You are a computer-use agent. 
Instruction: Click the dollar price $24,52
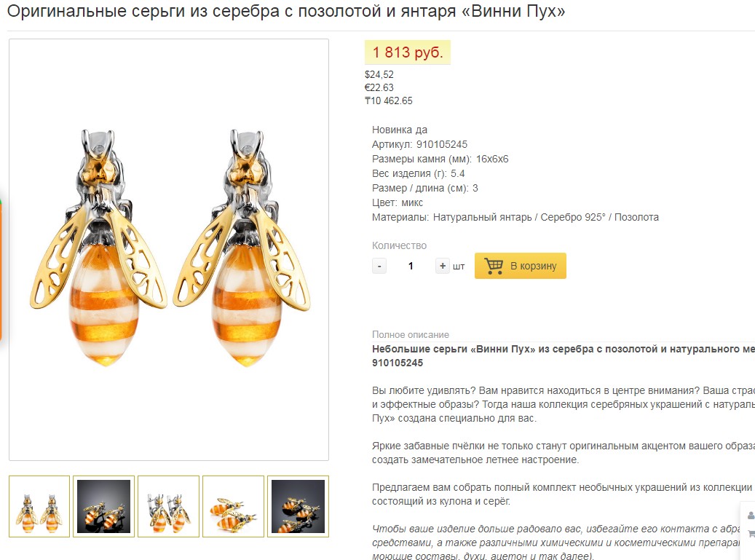379,74
